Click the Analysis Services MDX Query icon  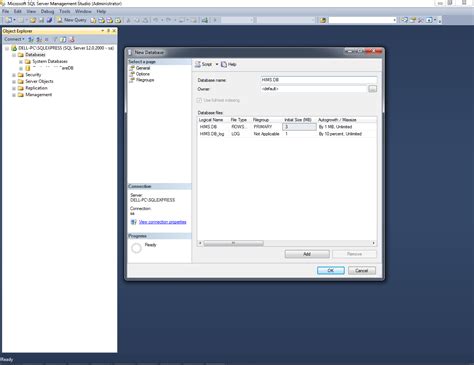(101, 20)
